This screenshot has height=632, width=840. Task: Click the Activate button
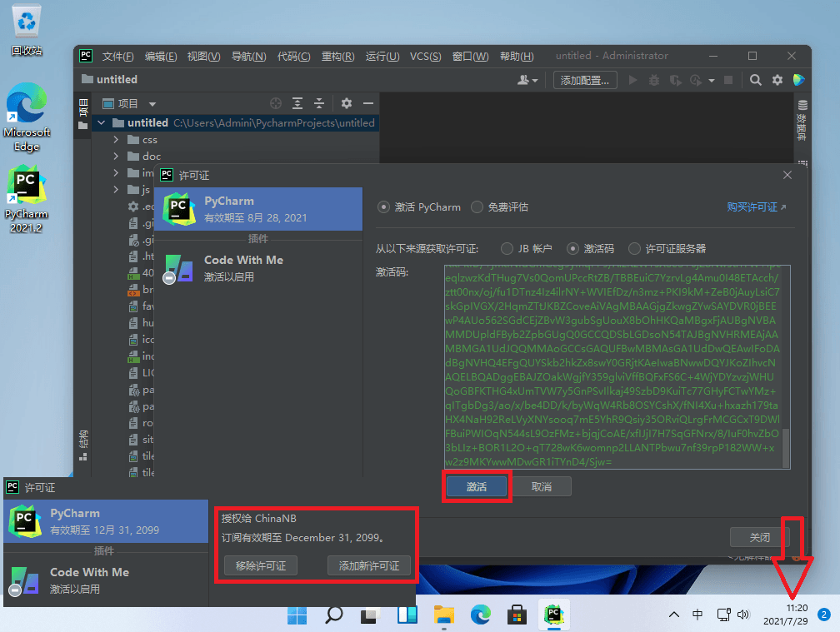(x=477, y=486)
